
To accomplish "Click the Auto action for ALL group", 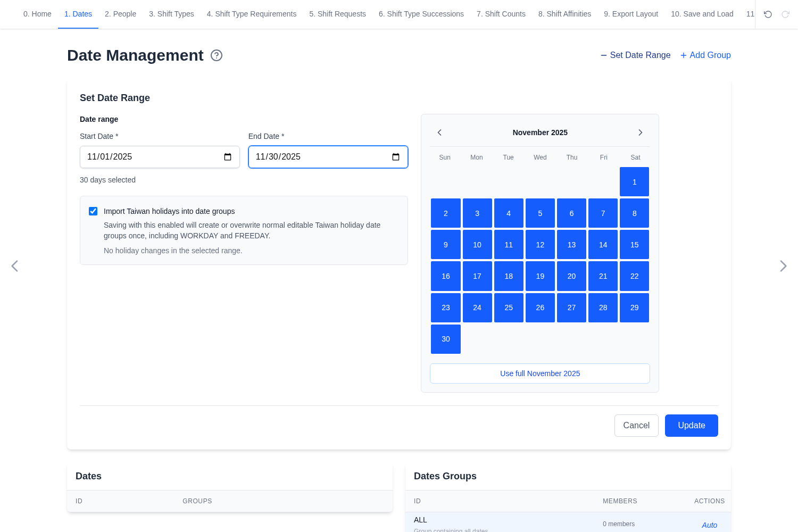I will pyautogui.click(x=710, y=525).
